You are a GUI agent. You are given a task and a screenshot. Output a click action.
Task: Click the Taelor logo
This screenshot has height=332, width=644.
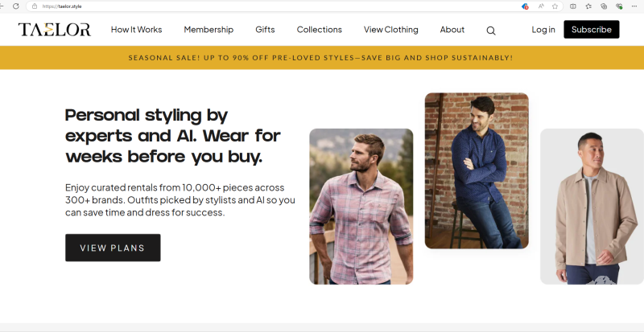[x=55, y=30]
